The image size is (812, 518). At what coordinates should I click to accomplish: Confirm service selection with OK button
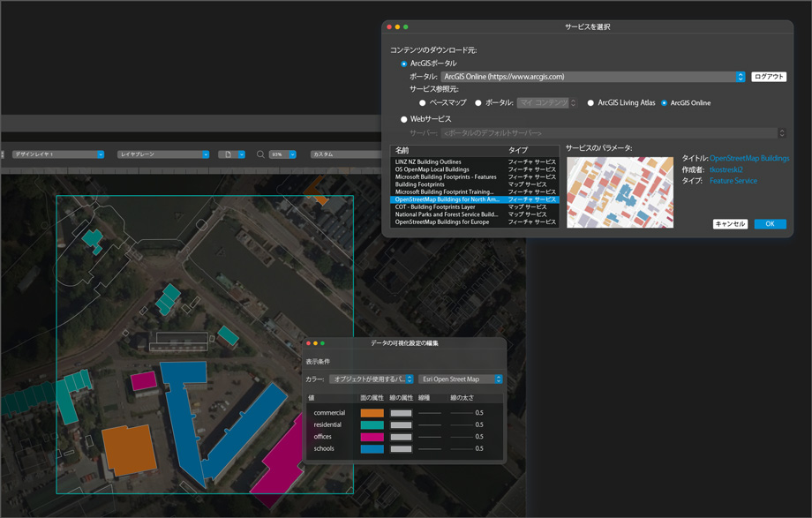coord(770,224)
